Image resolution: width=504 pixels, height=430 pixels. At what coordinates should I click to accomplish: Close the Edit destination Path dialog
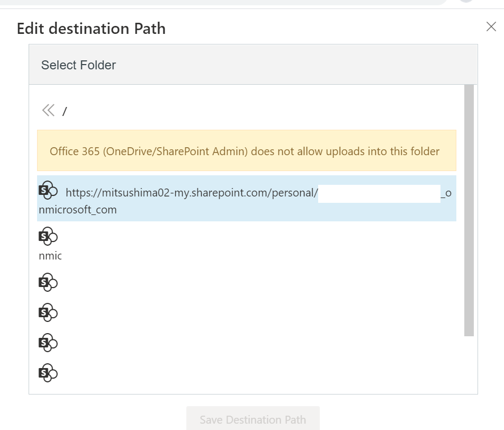click(x=491, y=27)
